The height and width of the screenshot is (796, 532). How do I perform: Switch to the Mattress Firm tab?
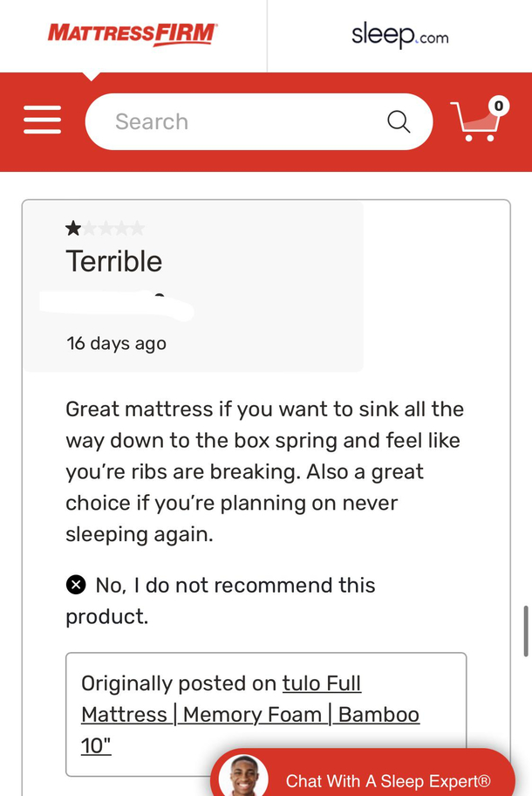pyautogui.click(x=133, y=36)
